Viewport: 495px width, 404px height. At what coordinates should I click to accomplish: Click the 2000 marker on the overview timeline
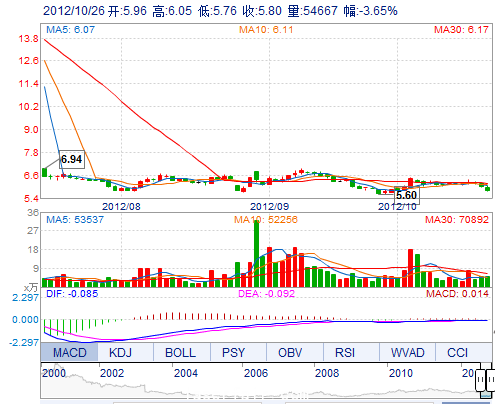(x=54, y=373)
